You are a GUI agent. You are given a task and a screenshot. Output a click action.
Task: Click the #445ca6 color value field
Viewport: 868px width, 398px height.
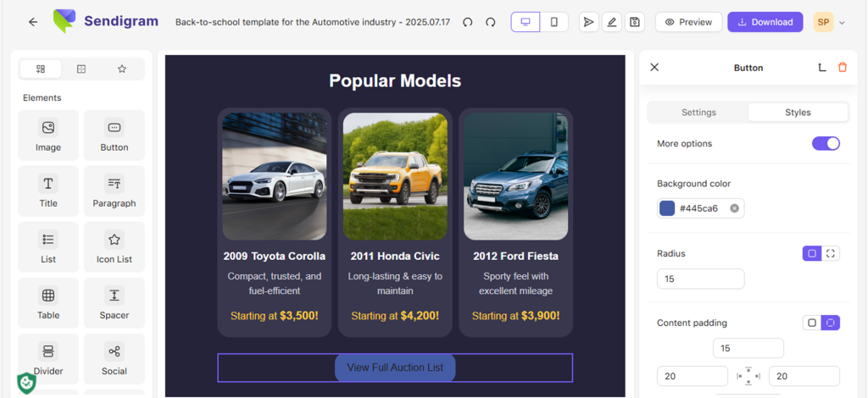coord(701,208)
